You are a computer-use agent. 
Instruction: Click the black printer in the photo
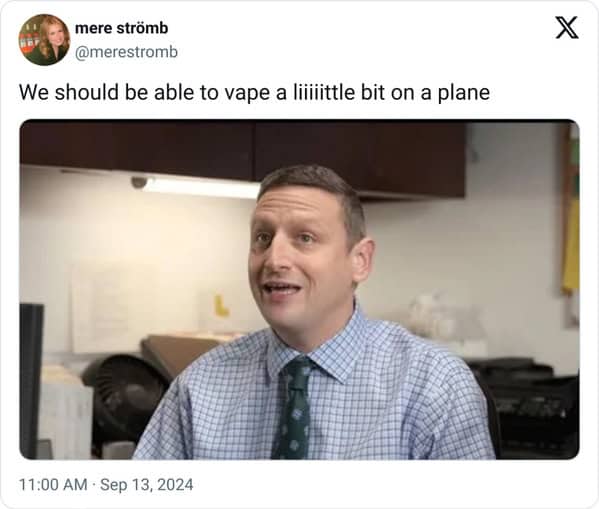527,405
